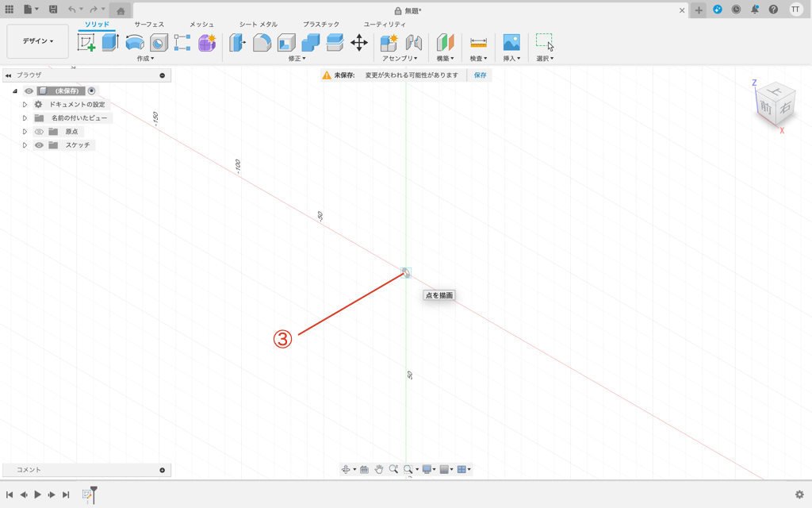Save the document with disk icon

coord(53,10)
